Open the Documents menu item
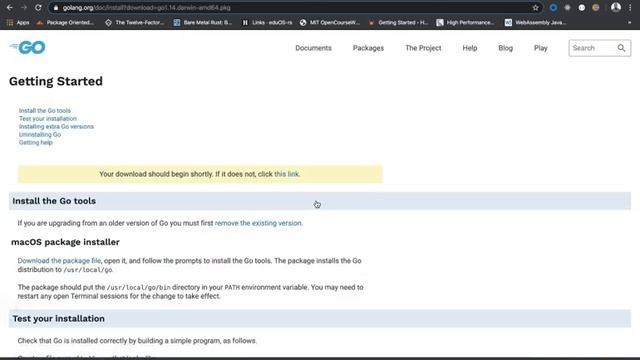640x360 pixels. pyautogui.click(x=313, y=48)
